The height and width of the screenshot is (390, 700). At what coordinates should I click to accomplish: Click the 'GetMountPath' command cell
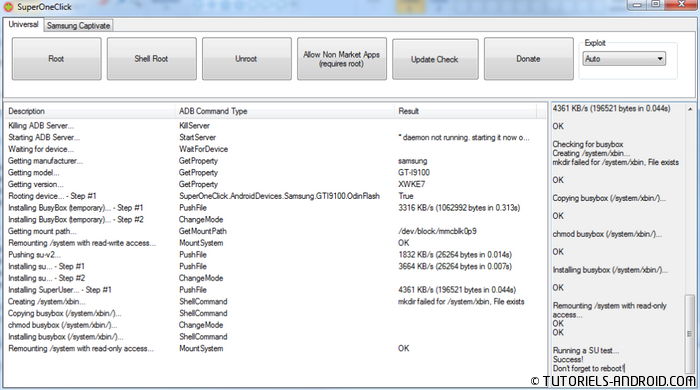point(203,231)
